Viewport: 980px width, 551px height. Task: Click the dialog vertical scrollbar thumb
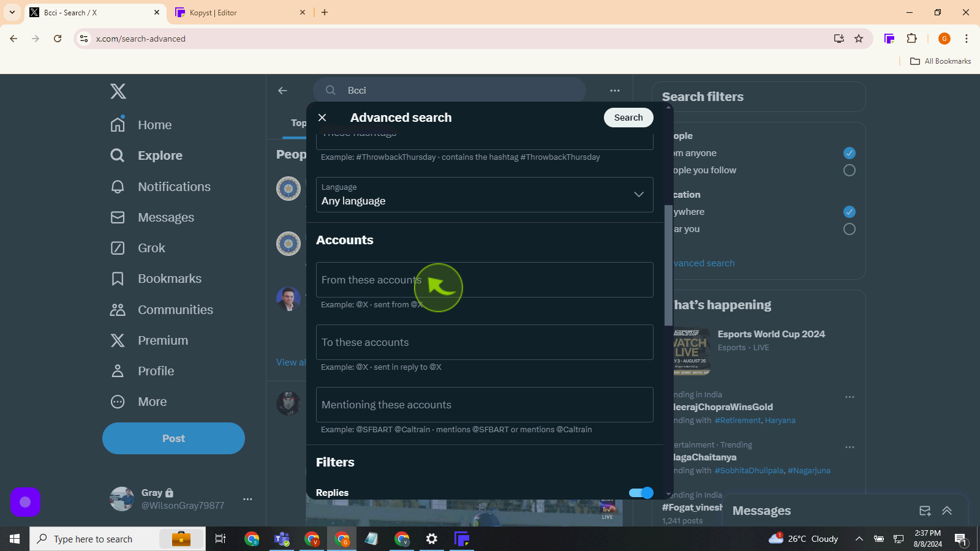point(668,266)
